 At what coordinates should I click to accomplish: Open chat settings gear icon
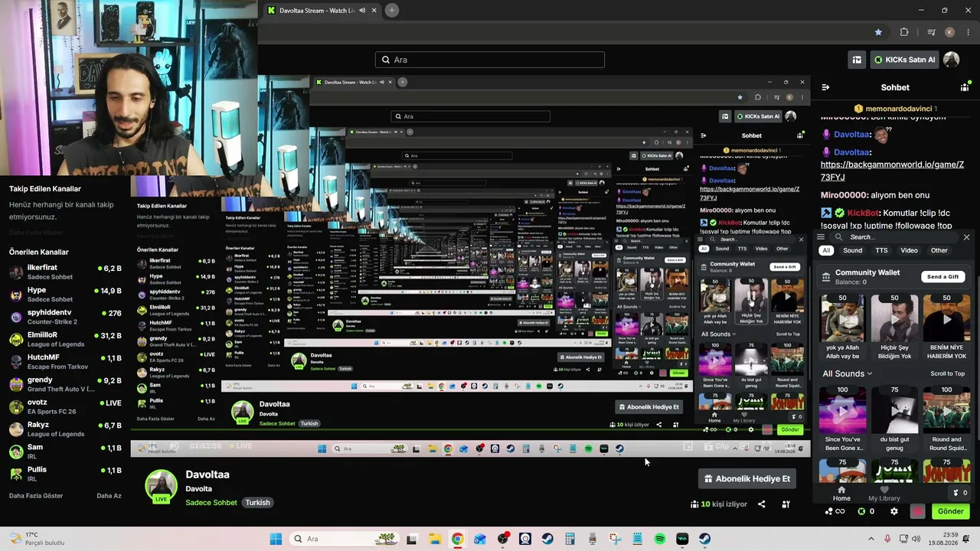893,511
